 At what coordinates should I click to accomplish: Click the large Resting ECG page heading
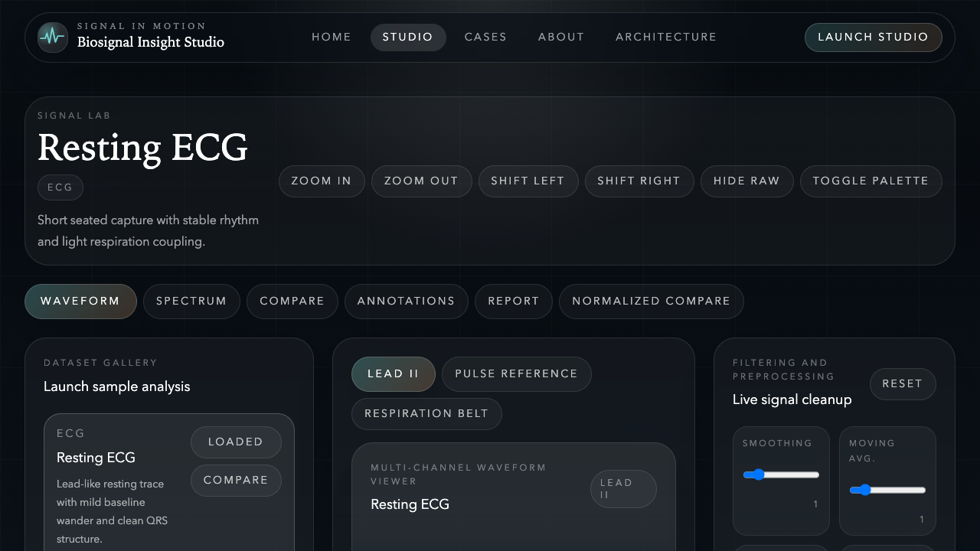click(x=143, y=147)
